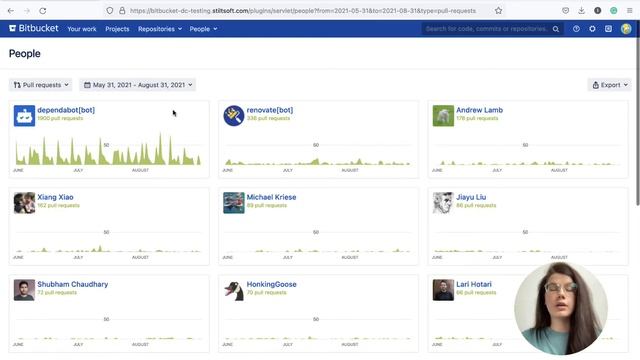The width and height of the screenshot is (640, 360).
Task: Open Michael Kriese profile link
Action: 271,197
